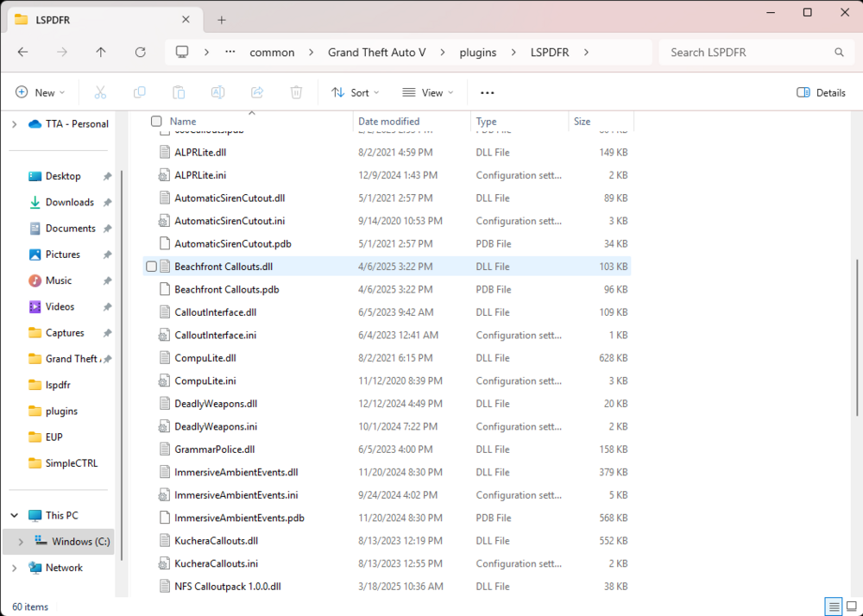Toggle the select-all checkbox in the Name column

[x=156, y=122]
